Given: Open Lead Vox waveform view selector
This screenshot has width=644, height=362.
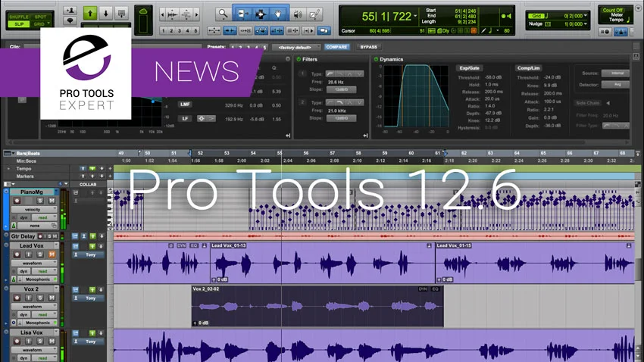Looking at the screenshot, I should (33, 263).
